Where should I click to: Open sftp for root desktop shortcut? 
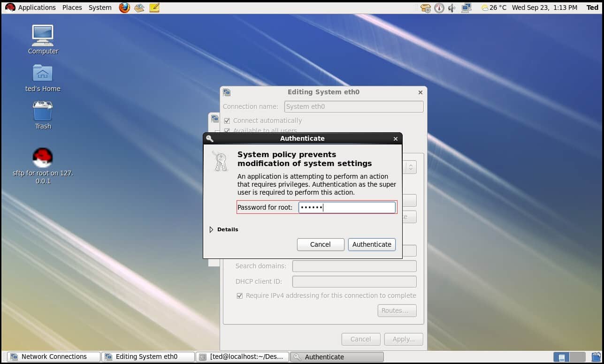coord(43,159)
